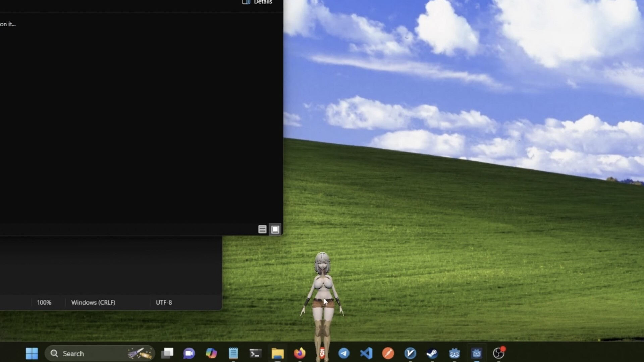Screen dimensions: 644x362
Task: Switch to the active Godot window
Action: 476,353
